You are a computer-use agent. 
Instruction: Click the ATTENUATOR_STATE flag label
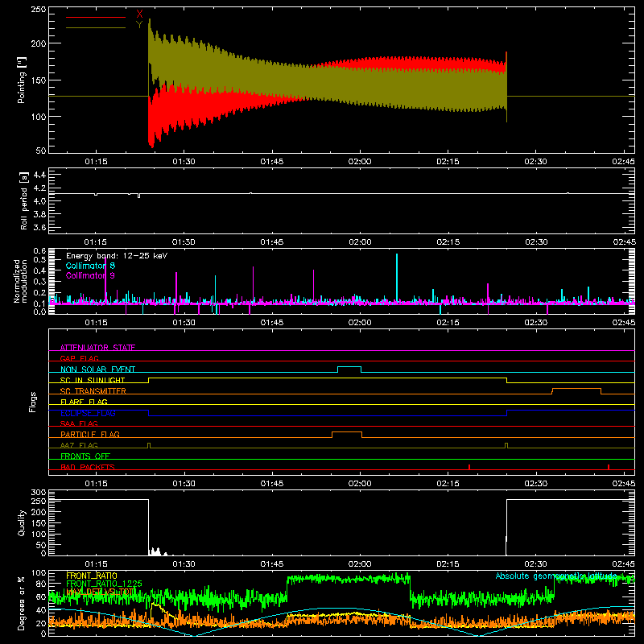pyautogui.click(x=97, y=348)
